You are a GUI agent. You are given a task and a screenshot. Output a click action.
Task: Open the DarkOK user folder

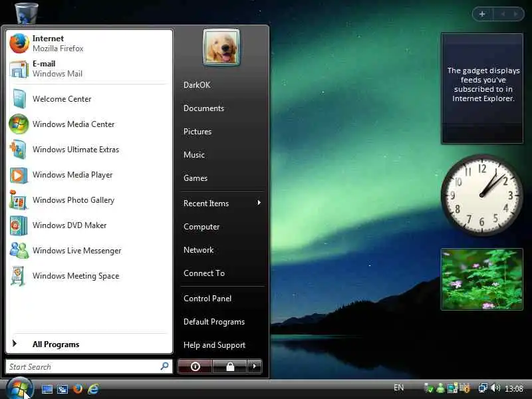pos(222,85)
